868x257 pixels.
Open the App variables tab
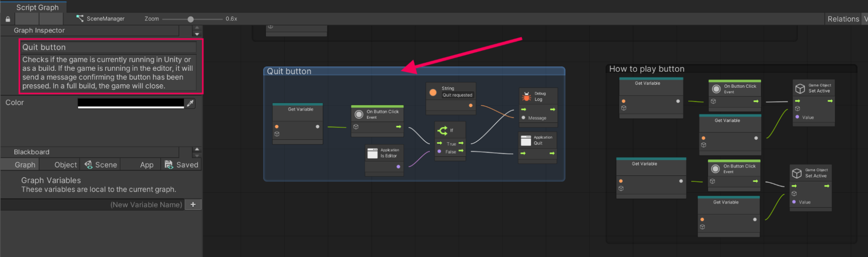[x=146, y=165]
